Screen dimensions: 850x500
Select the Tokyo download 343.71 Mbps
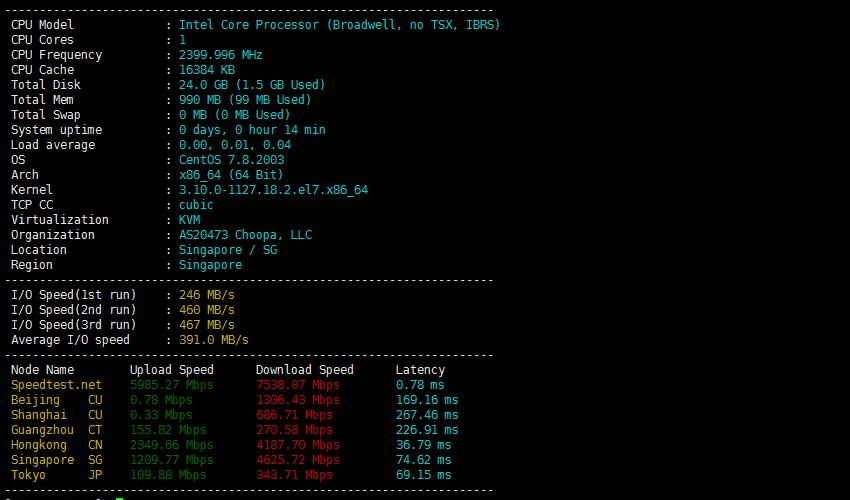coord(294,475)
